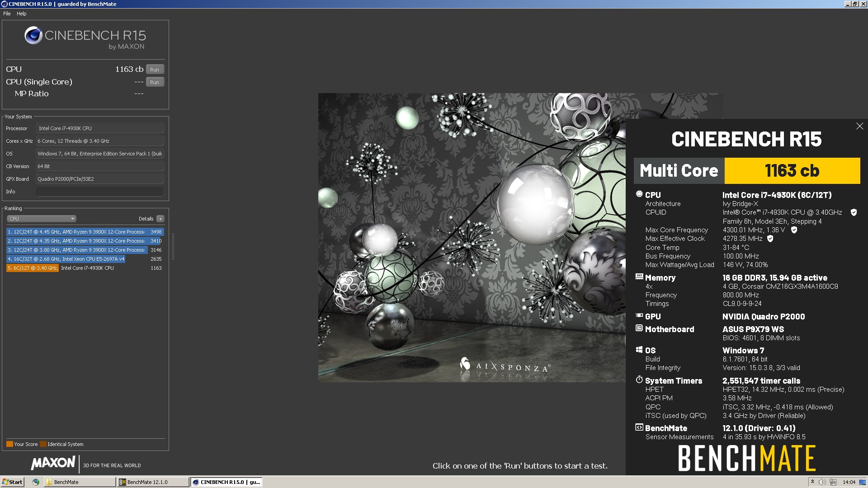This screenshot has width=868, height=488.
Task: Click the Processor field Intel Core i7-4930K
Action: [x=99, y=128]
